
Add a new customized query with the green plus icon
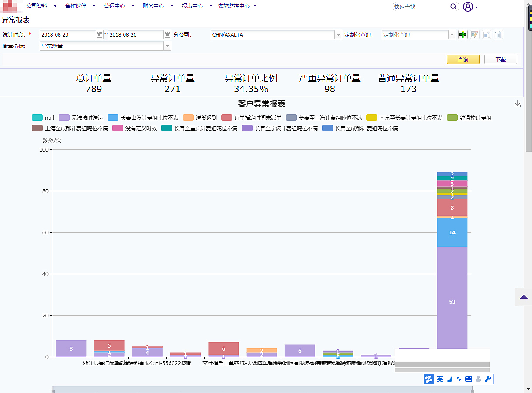click(x=463, y=34)
